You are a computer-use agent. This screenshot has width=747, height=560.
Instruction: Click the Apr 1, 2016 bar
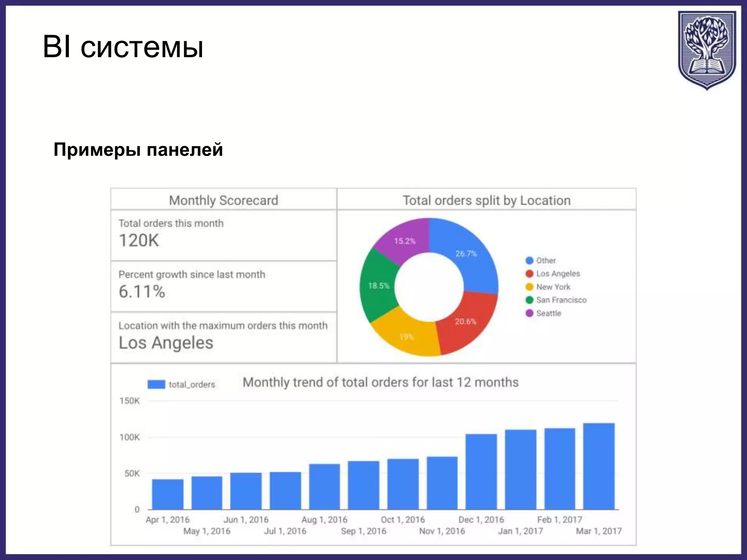[x=168, y=494]
